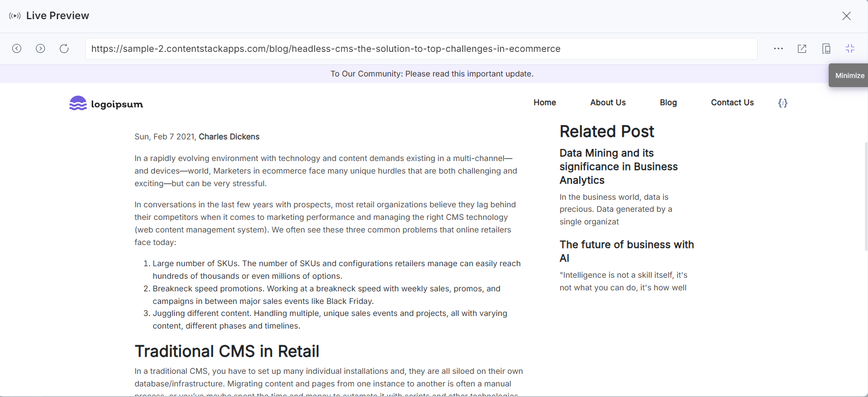
Task: Close the Live Preview panel
Action: (x=846, y=16)
